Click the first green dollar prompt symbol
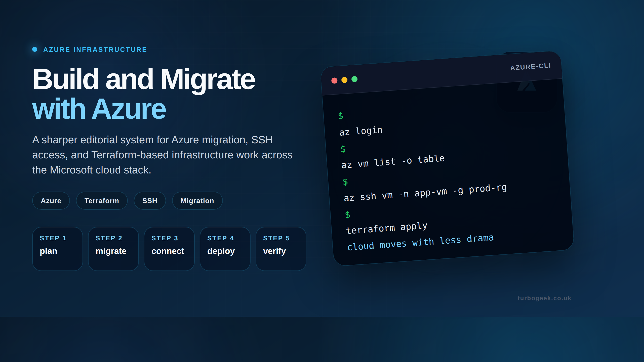This screenshot has width=644, height=362. pyautogui.click(x=341, y=116)
